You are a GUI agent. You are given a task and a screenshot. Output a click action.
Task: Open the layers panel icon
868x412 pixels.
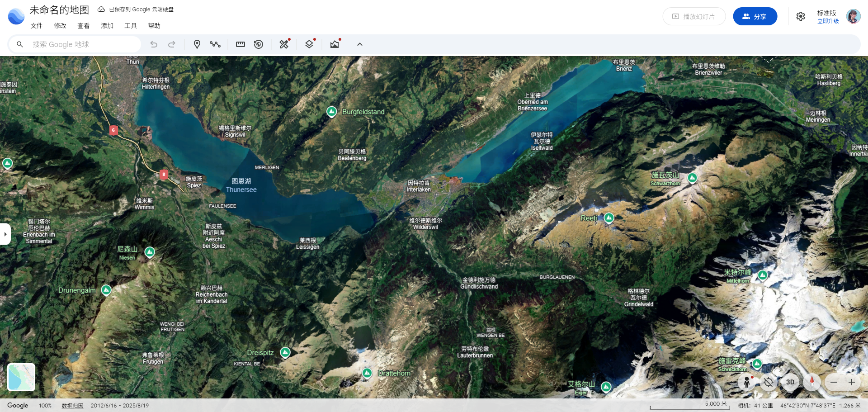click(x=309, y=44)
